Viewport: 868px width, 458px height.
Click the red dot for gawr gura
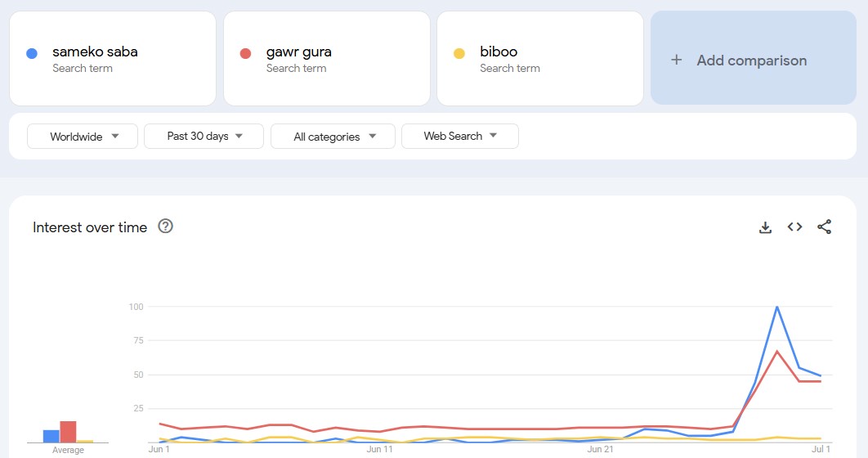246,54
